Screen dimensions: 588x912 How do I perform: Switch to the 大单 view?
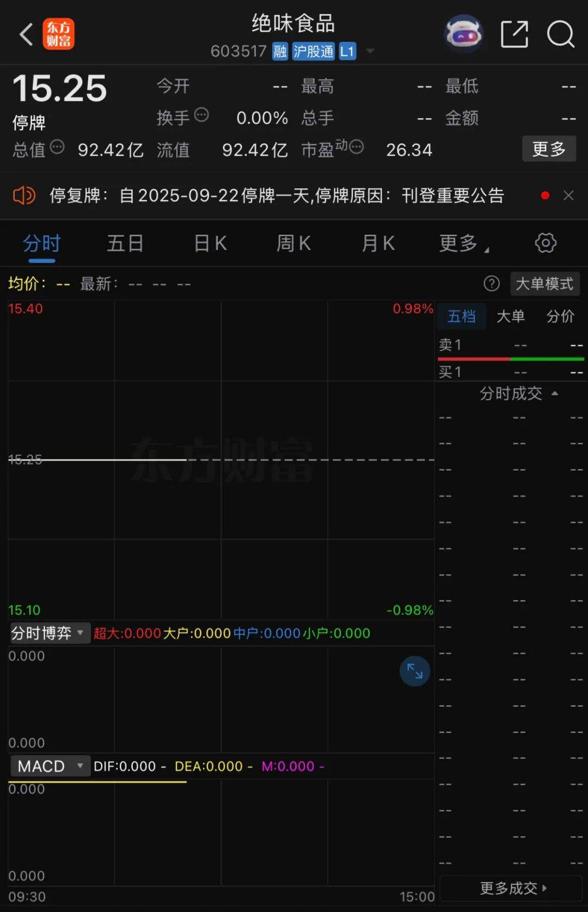511,316
